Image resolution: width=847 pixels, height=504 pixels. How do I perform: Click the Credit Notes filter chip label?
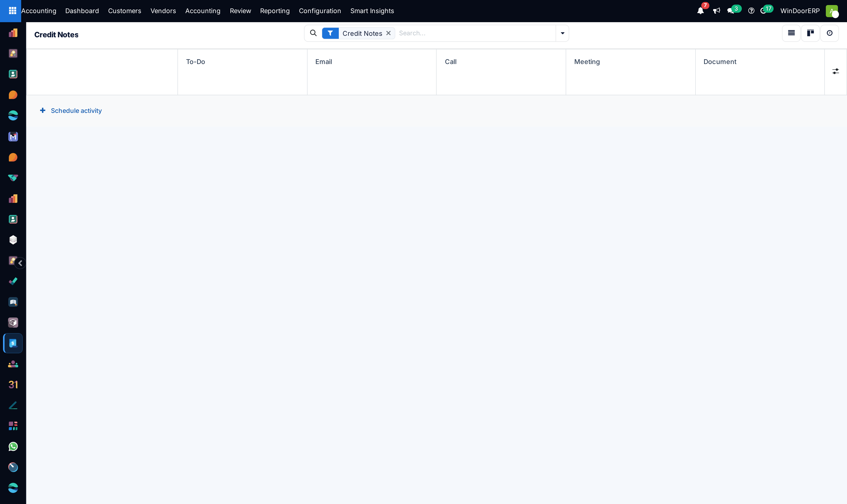click(362, 33)
